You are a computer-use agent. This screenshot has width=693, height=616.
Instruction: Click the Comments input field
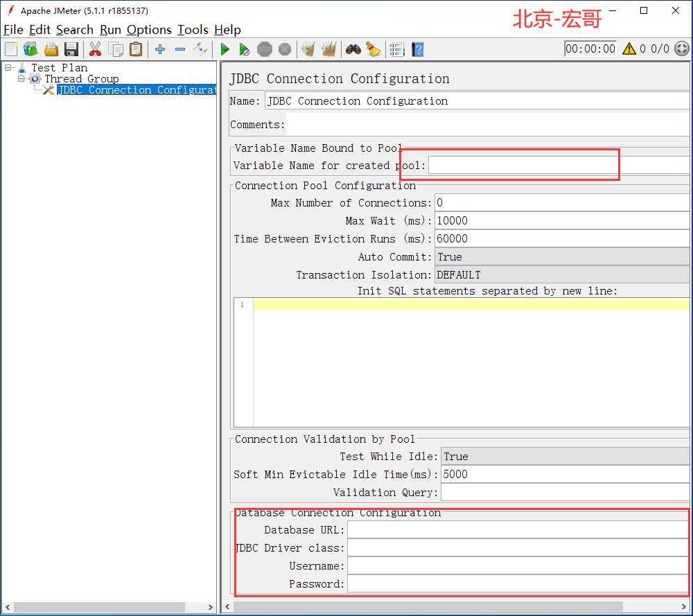tap(488, 125)
